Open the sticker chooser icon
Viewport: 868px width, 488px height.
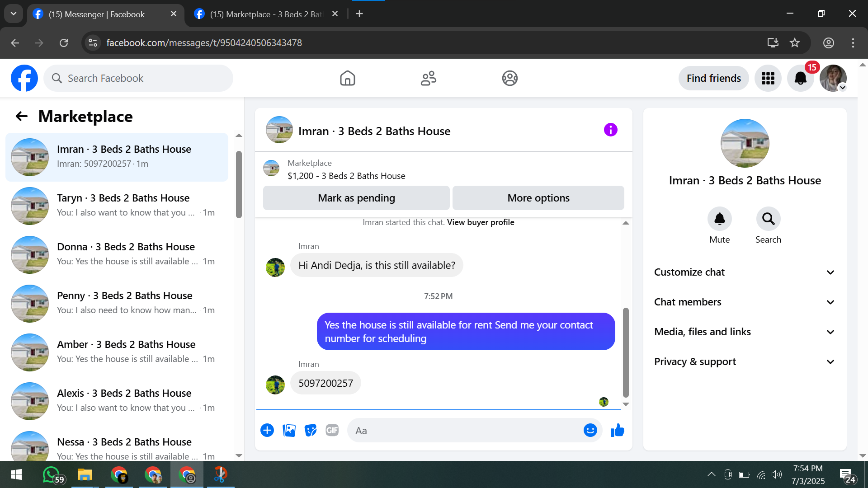(311, 431)
